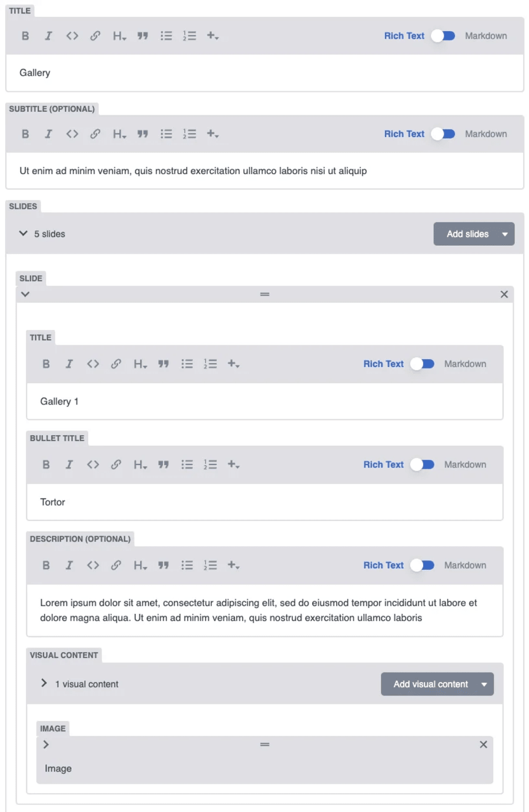Grab the Slide drag handle

click(x=264, y=294)
